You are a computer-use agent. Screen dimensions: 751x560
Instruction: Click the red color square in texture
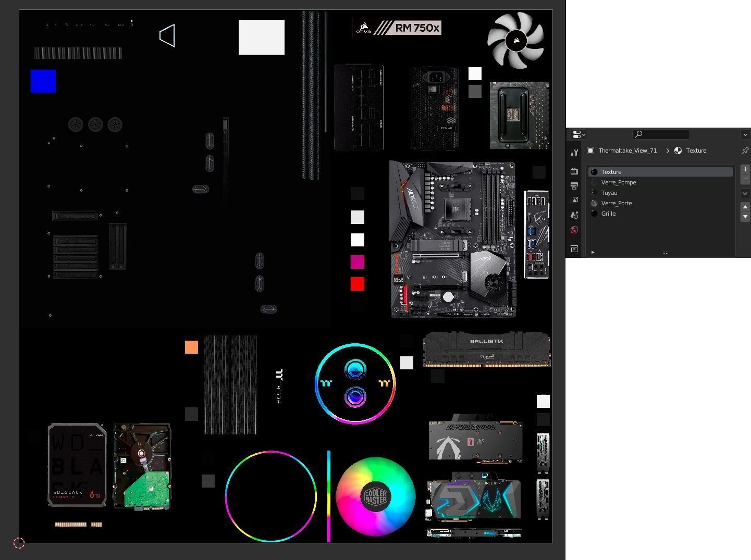358,284
